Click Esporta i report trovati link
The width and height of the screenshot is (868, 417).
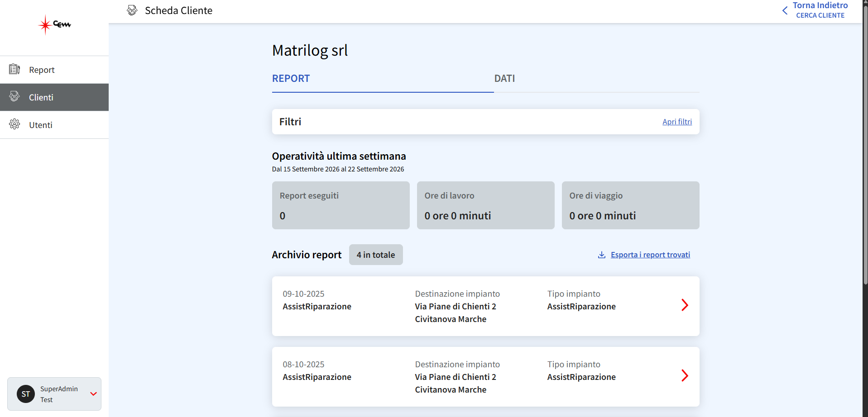pyautogui.click(x=650, y=255)
